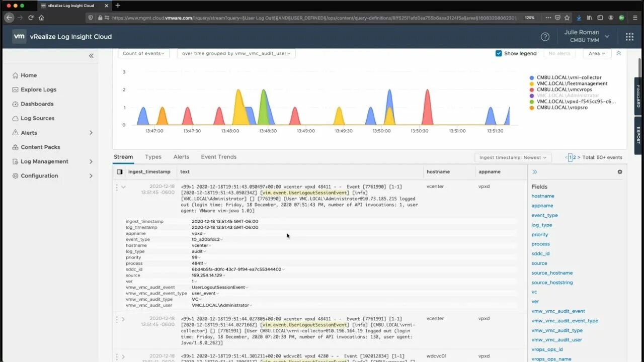Expand the Alerts sidebar submenu
The height and width of the screenshot is (362, 644).
(x=91, y=133)
